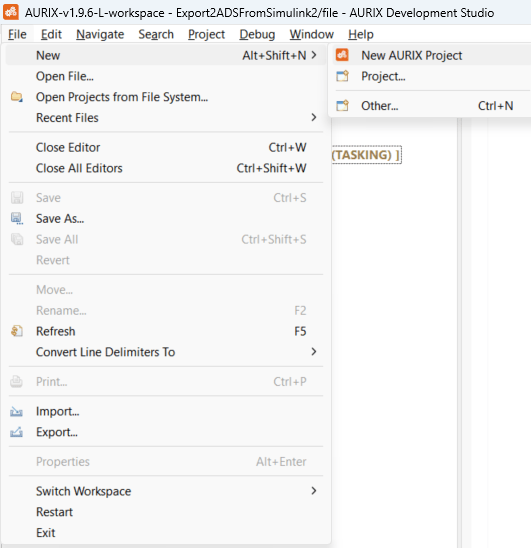Image resolution: width=531 pixels, height=548 pixels.
Task: Click the Import icon
Action: (16, 412)
